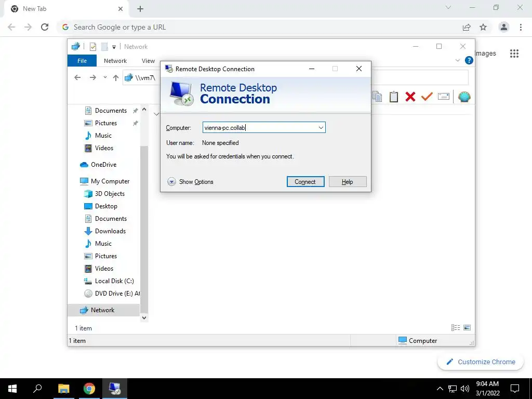Switch to details view icon in explorer
The height and width of the screenshot is (399, 532).
tap(456, 327)
